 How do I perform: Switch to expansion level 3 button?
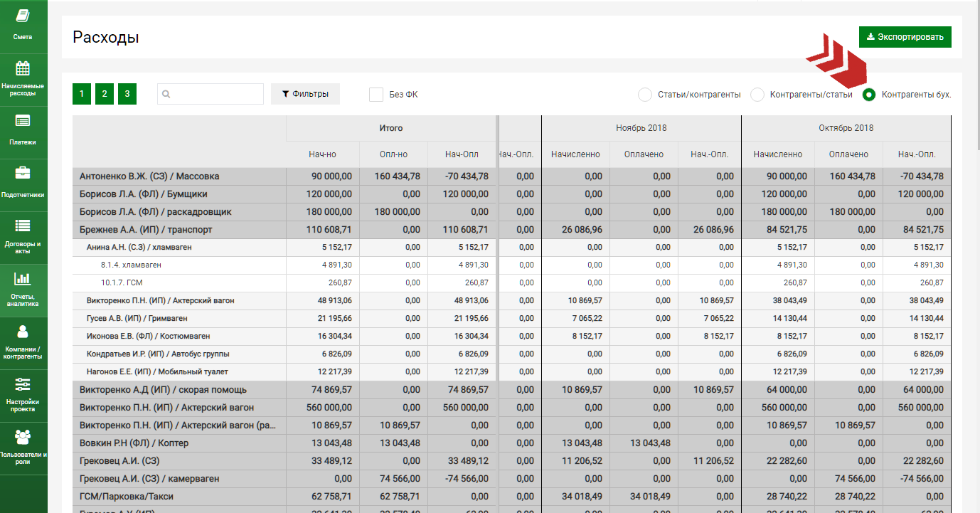tap(127, 94)
